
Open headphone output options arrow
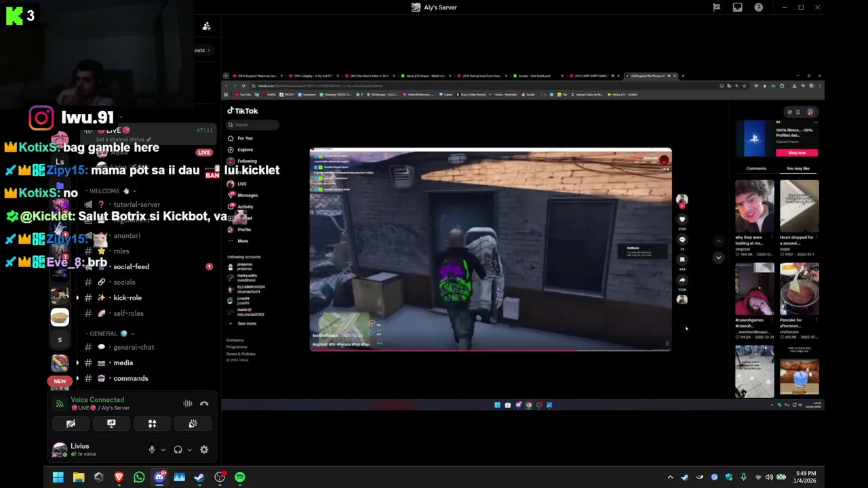point(189,449)
